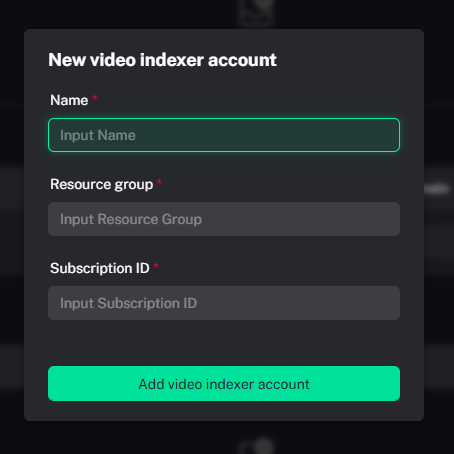Click the Resource group label text

pyautogui.click(x=102, y=184)
